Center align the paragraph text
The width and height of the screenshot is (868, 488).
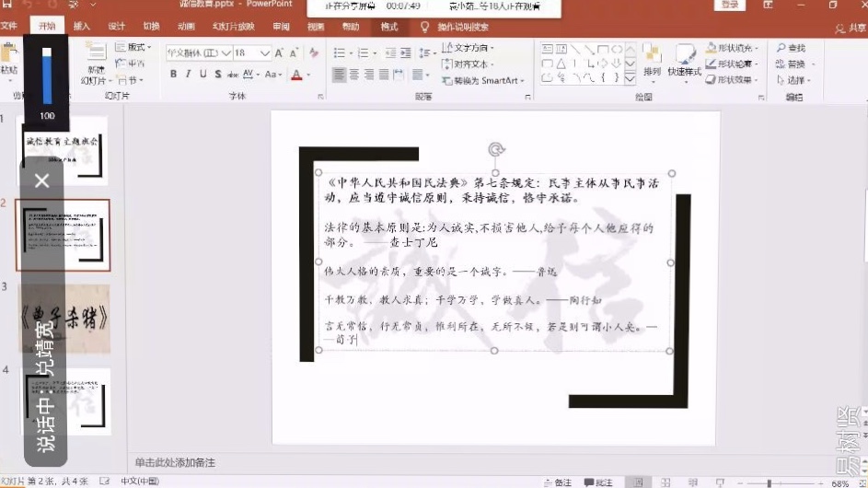tap(353, 75)
